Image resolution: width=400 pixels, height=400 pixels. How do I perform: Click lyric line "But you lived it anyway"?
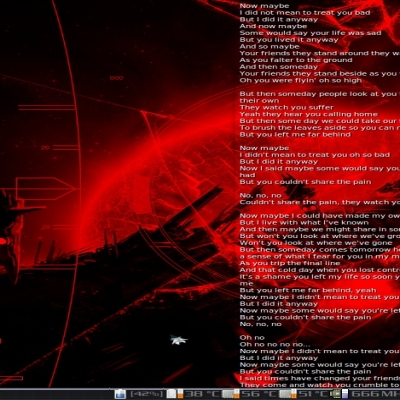289,40
